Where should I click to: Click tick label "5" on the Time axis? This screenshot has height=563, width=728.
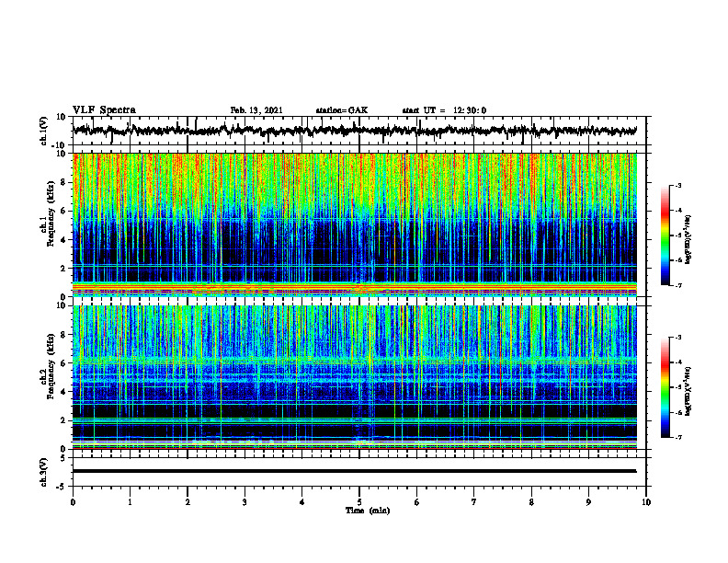click(359, 502)
